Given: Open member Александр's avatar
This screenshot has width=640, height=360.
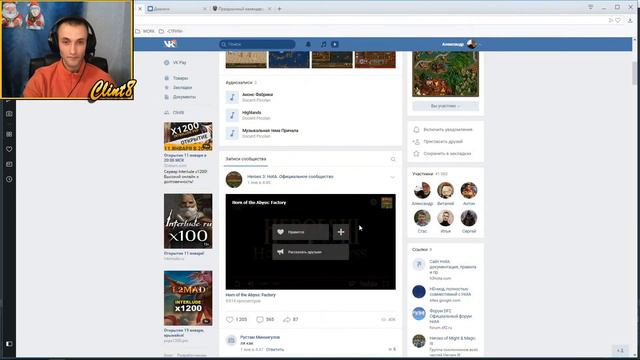Looking at the screenshot, I should (422, 190).
